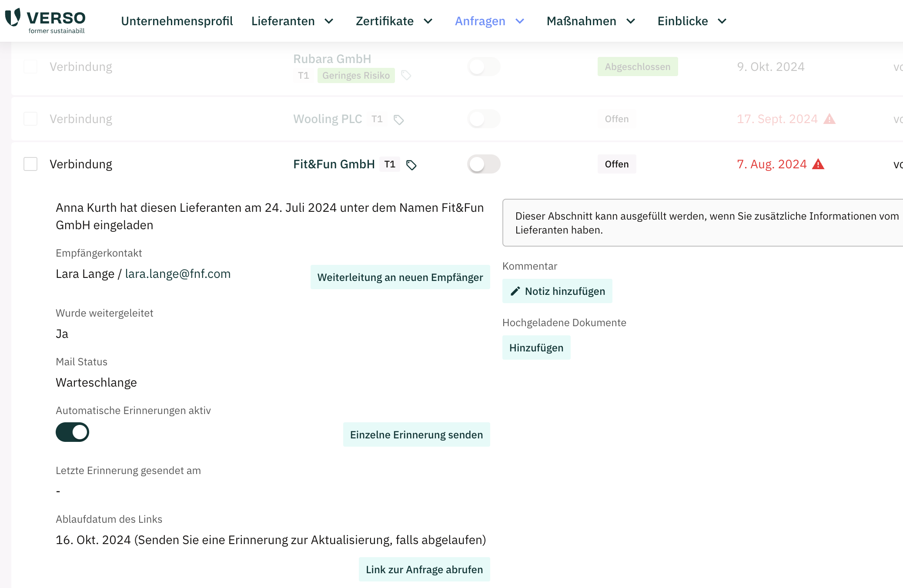Toggle the switch in the Wooling PLC row
903x588 pixels.
coord(484,119)
